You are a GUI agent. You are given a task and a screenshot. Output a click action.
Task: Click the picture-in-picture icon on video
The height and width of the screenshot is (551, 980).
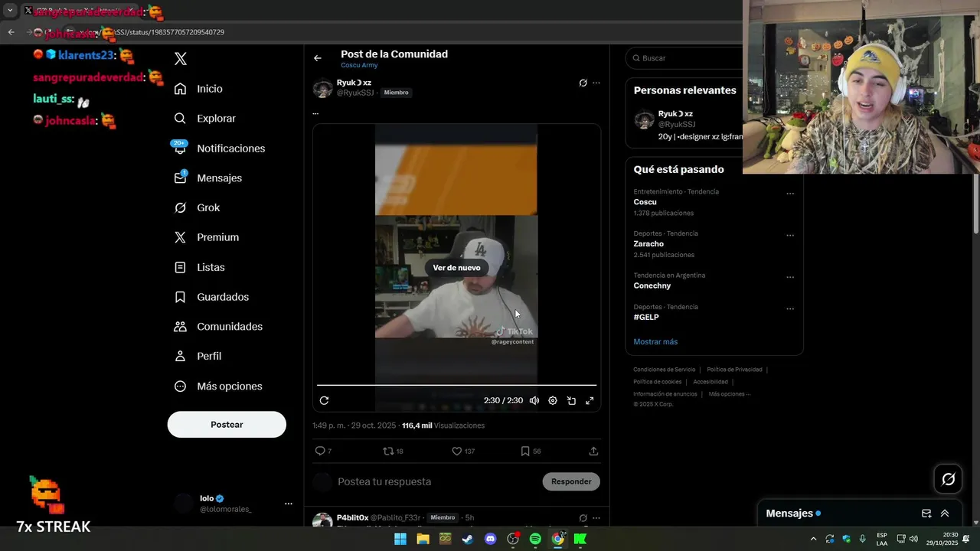[x=571, y=400]
